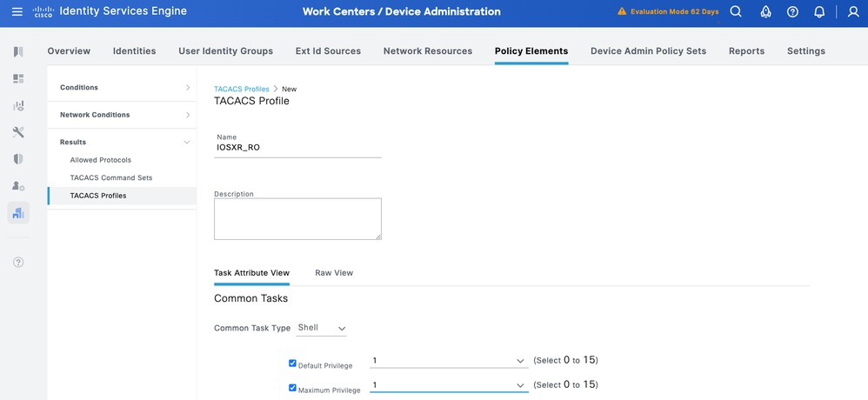Click the TACACS Profile page title
The height and width of the screenshot is (400, 868).
[x=251, y=101]
